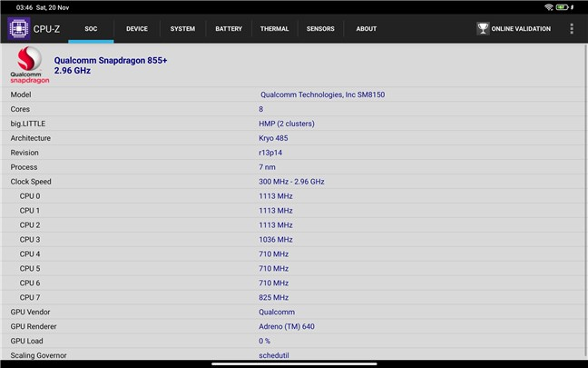Screen dimensions: 588x368
Task: Select the CPU 4 row label
Action: click(30, 254)
